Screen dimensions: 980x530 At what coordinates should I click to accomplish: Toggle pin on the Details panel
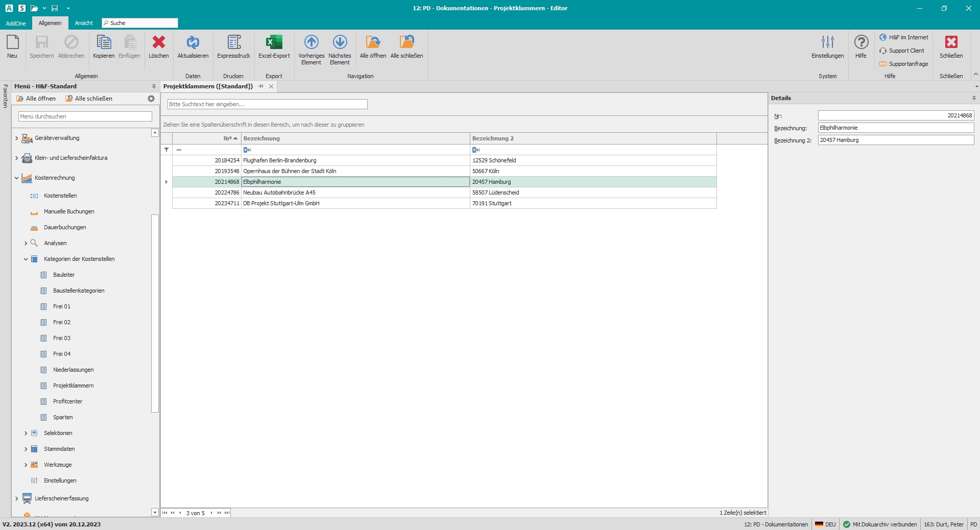tap(973, 98)
